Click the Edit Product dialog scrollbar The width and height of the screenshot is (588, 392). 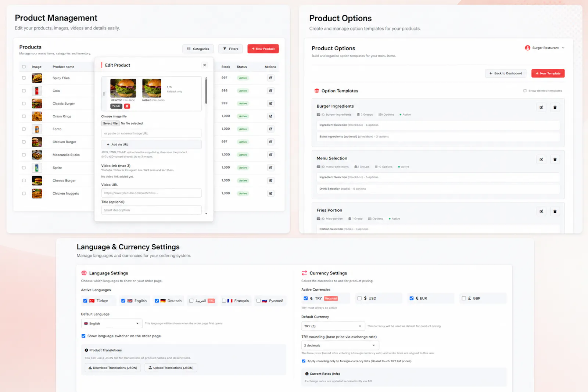206,91
